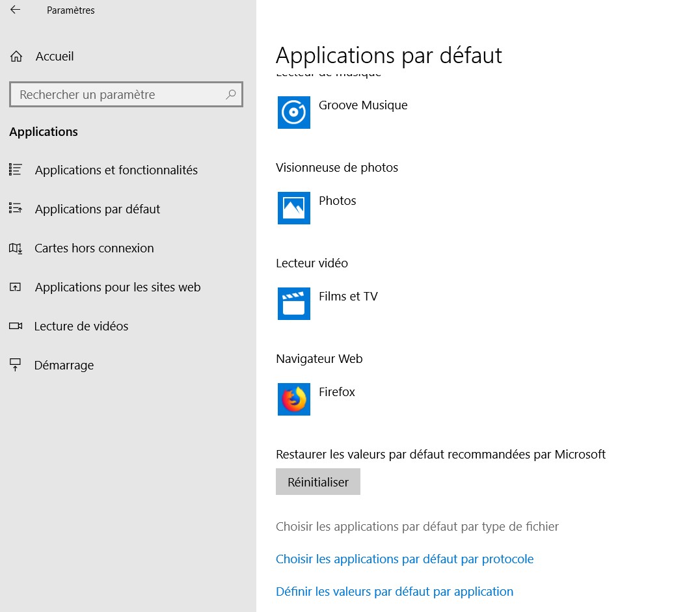Open Choisir les applications par défaut par protocole
This screenshot has height=612, width=700.
[404, 559]
